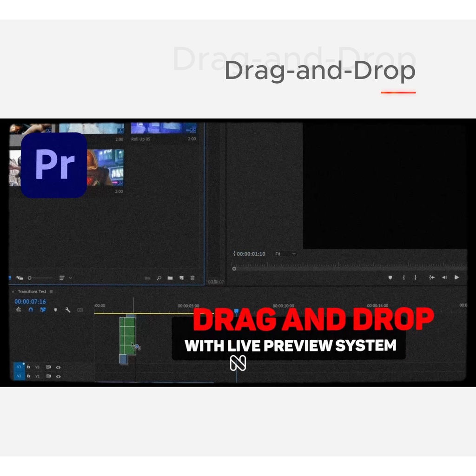The image size is (476, 476).
Task: Click the trash Clear icon in Project panel
Action: point(192,278)
